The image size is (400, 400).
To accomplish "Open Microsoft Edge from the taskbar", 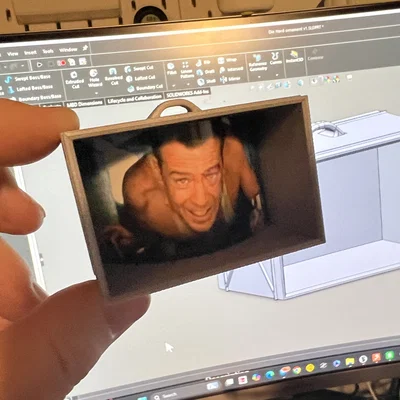I will click(x=270, y=374).
